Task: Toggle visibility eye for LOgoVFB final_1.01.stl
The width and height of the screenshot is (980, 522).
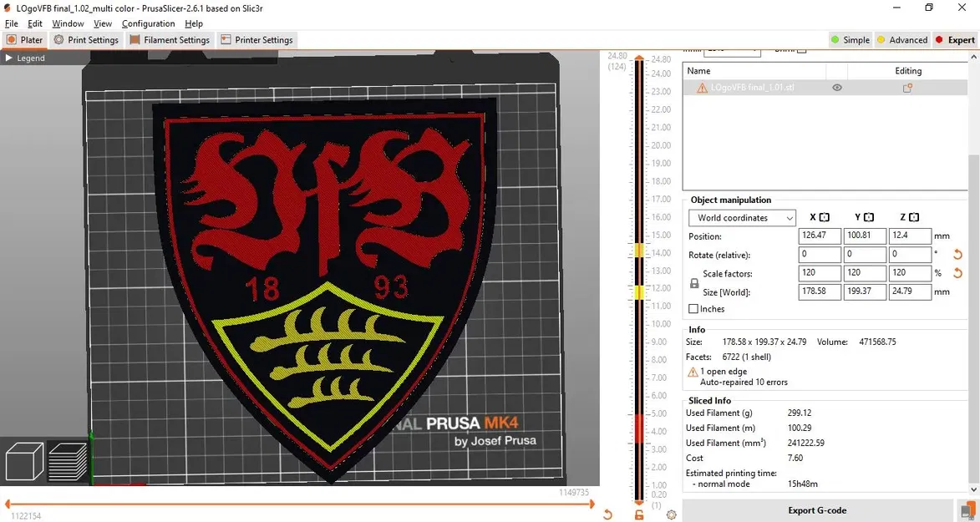Action: click(x=837, y=88)
